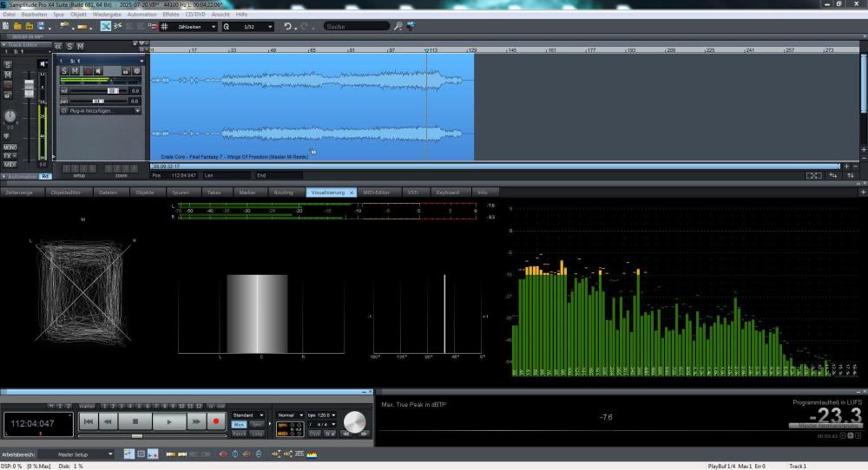Click the red Record button in transport
This screenshot has width=868, height=470.
[x=216, y=421]
